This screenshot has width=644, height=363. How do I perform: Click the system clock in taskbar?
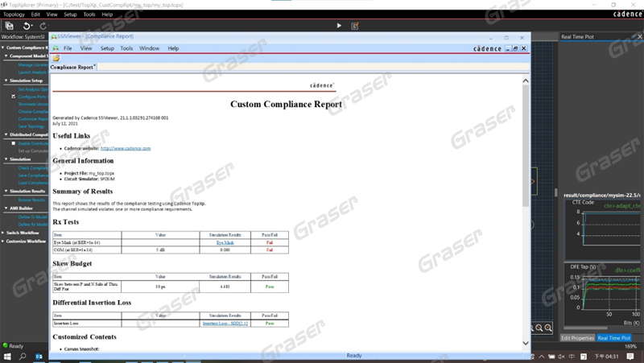click(x=606, y=357)
